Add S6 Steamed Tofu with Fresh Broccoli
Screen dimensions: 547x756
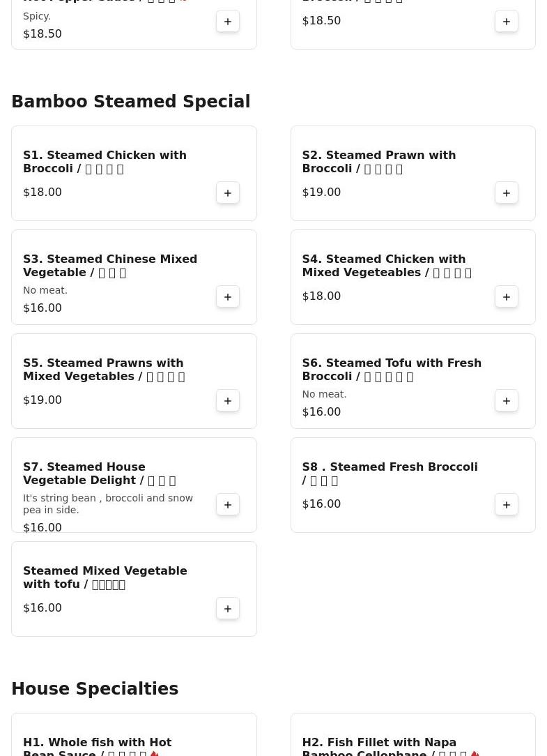(x=506, y=400)
